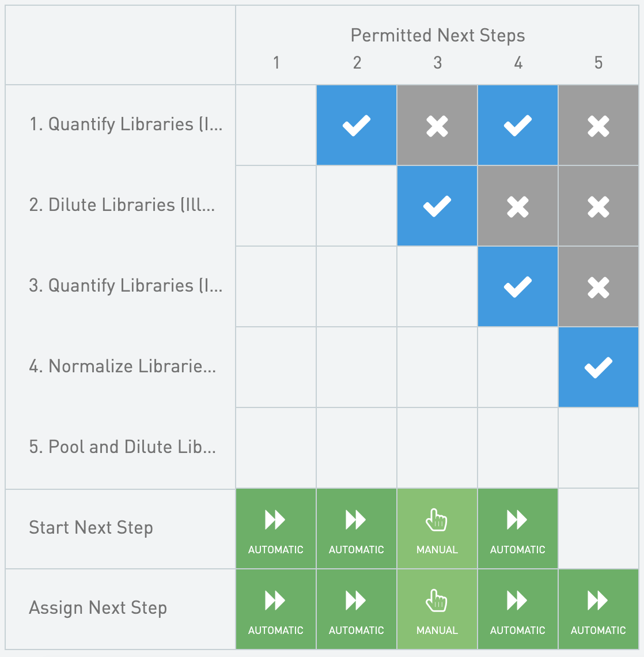
Task: Click '4. Normalize Libraries' row label
Action: click(x=123, y=367)
